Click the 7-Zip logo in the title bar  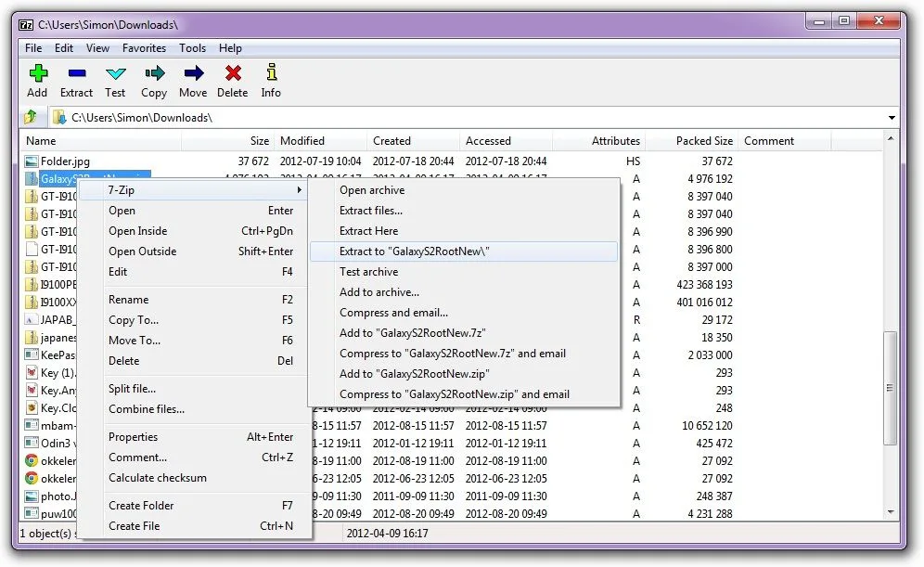(x=26, y=25)
